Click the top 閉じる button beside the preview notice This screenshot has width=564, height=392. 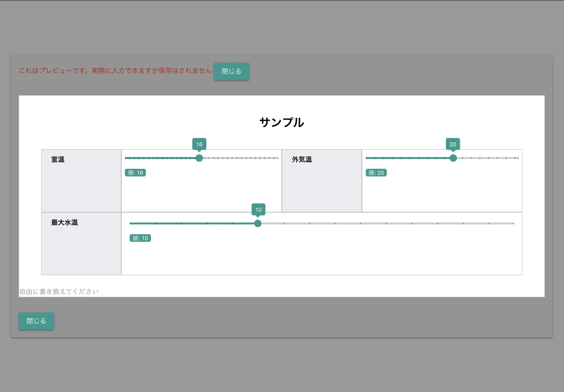[231, 71]
